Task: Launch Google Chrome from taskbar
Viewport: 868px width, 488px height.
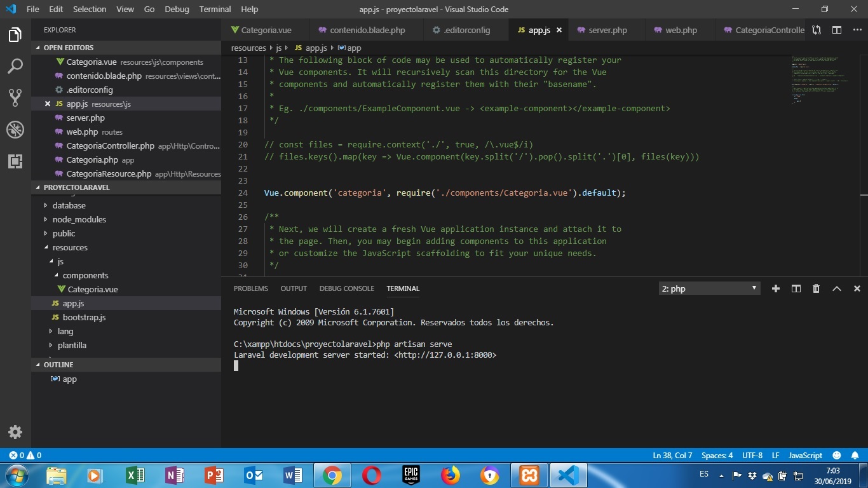Action: coord(332,475)
